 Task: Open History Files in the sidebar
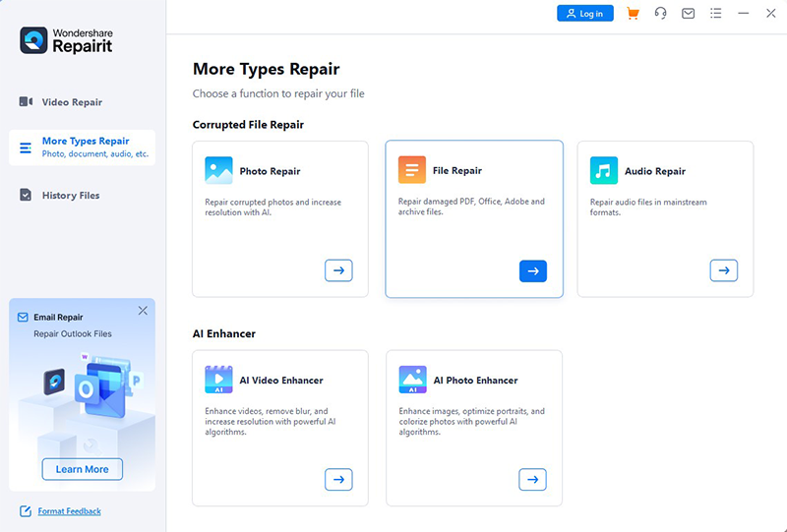[x=70, y=196]
